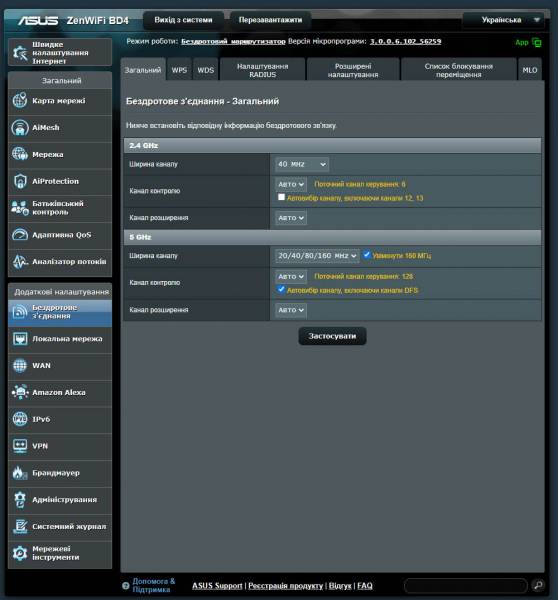Open the Список блокування переміщення tab
The width and height of the screenshot is (558, 600).
(458, 70)
